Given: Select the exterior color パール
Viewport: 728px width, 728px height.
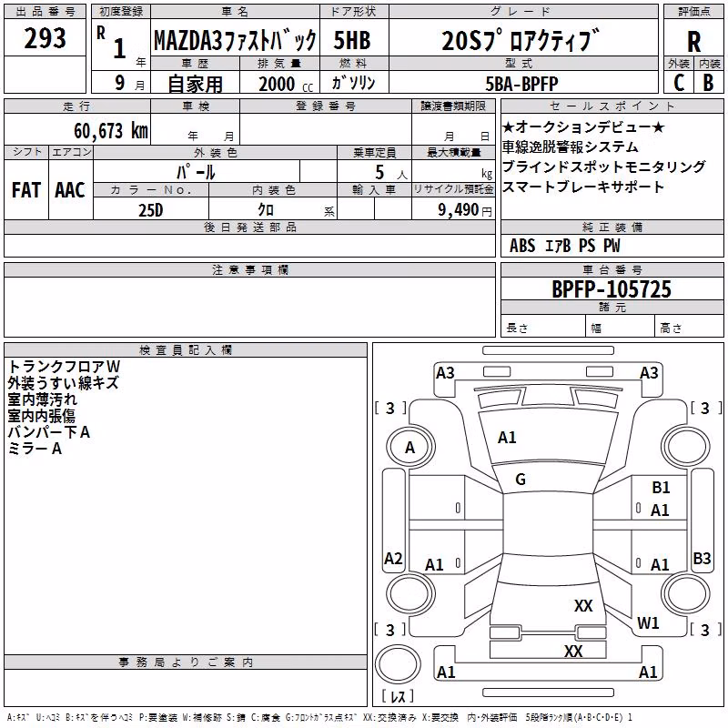Looking at the screenshot, I should [x=196, y=172].
